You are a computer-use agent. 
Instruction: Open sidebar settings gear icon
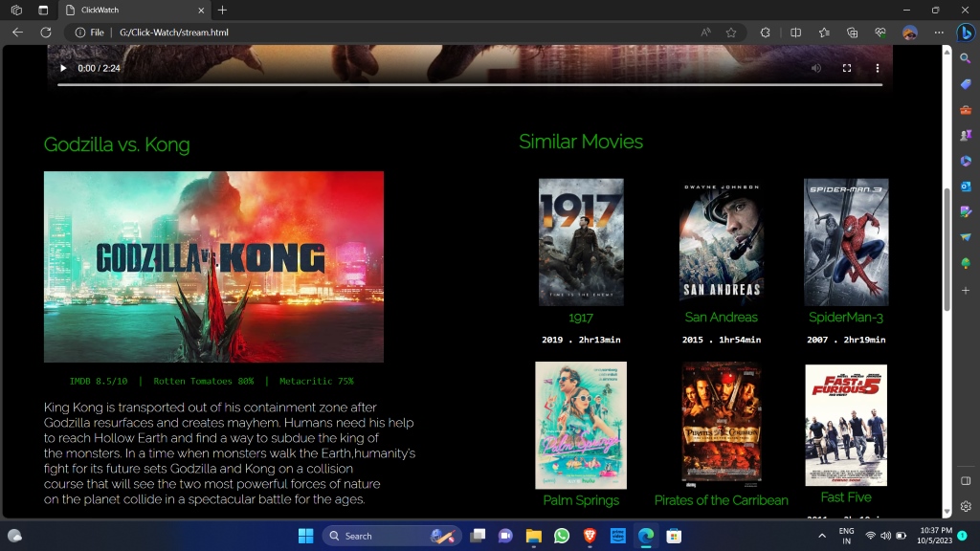coord(966,507)
